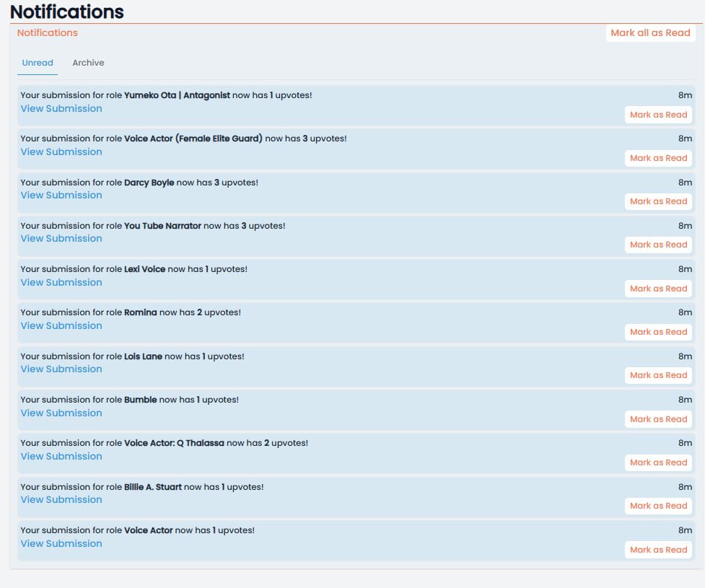View Submission for You Tube Narrator role

[x=61, y=239]
